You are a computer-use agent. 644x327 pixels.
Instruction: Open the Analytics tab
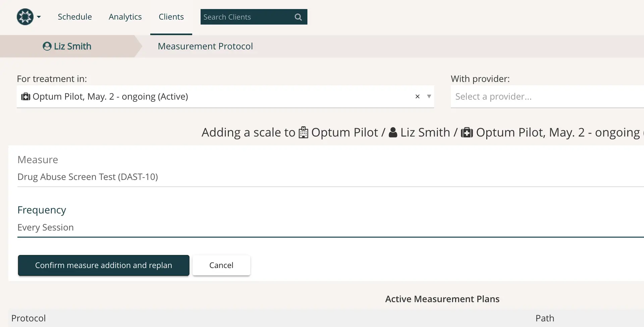pyautogui.click(x=125, y=17)
